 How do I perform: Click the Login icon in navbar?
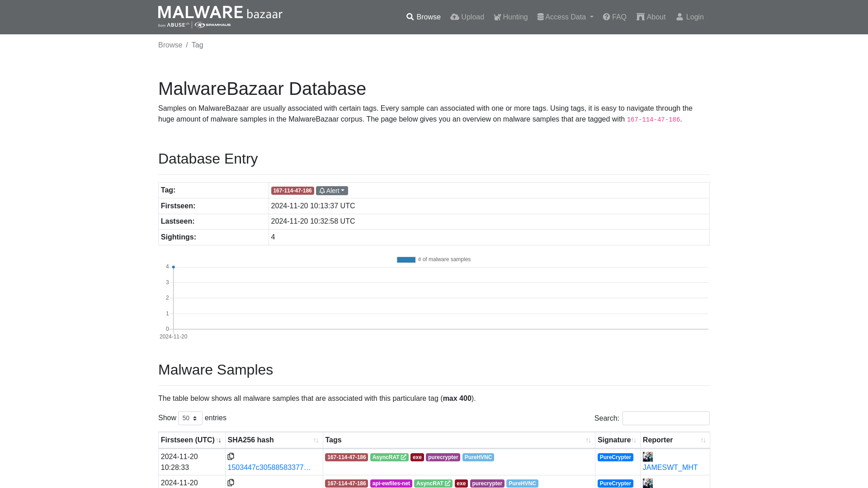tap(679, 16)
